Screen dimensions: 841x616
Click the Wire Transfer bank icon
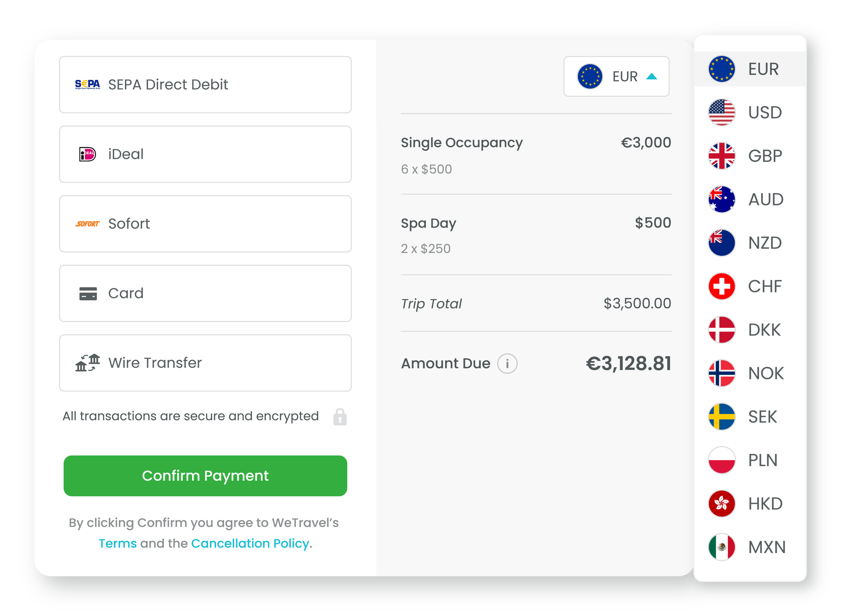[x=87, y=363]
